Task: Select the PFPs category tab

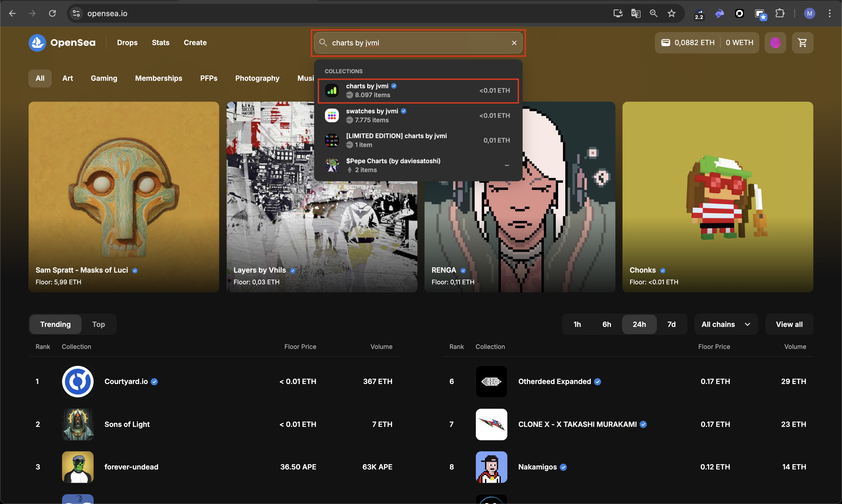Action: pyautogui.click(x=209, y=79)
